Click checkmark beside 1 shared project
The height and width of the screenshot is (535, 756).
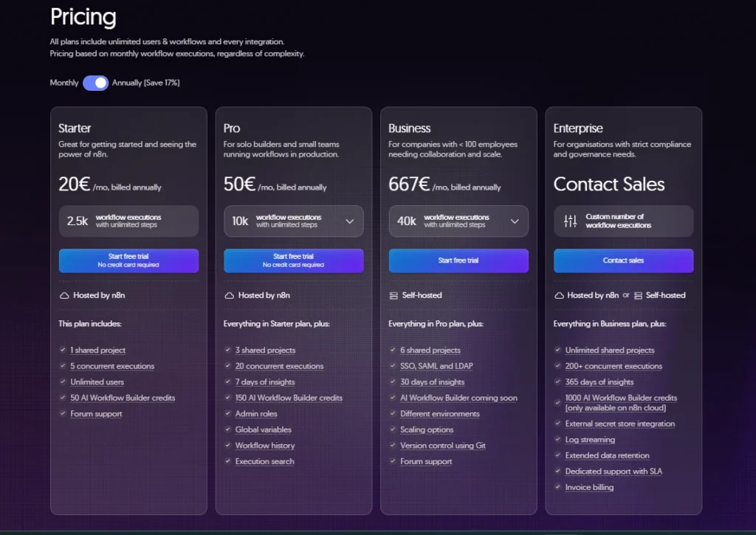tap(63, 350)
